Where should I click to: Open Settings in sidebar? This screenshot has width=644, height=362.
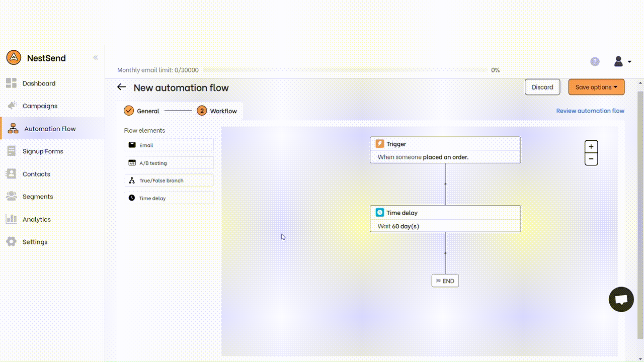tap(52, 242)
